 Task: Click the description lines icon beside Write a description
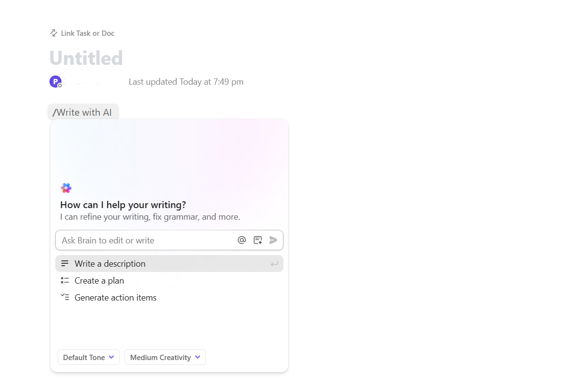65,263
